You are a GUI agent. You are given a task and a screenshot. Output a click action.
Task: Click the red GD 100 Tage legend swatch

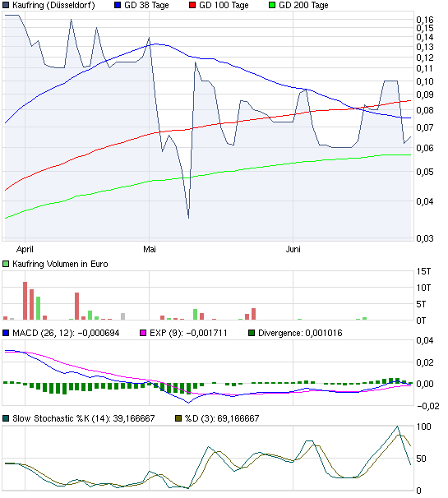tap(192, 5)
